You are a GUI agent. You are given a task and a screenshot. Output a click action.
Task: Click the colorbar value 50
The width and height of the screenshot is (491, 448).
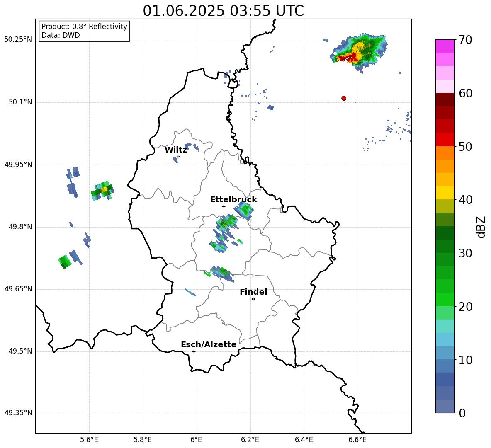click(x=465, y=146)
